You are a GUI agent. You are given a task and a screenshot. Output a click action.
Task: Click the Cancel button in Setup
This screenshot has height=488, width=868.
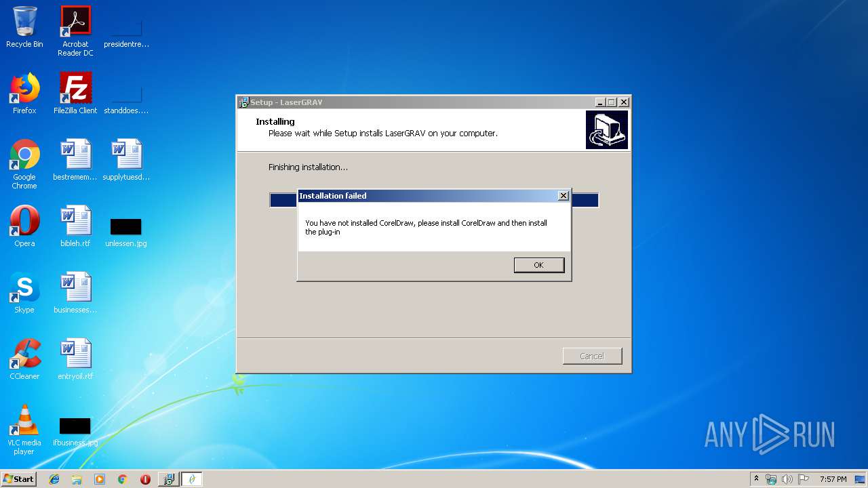click(592, 356)
